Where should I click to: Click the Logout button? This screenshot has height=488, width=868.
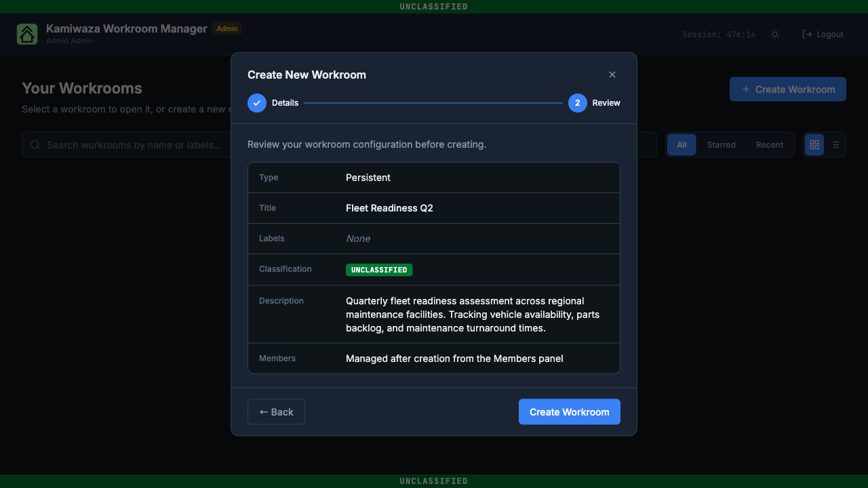(823, 34)
